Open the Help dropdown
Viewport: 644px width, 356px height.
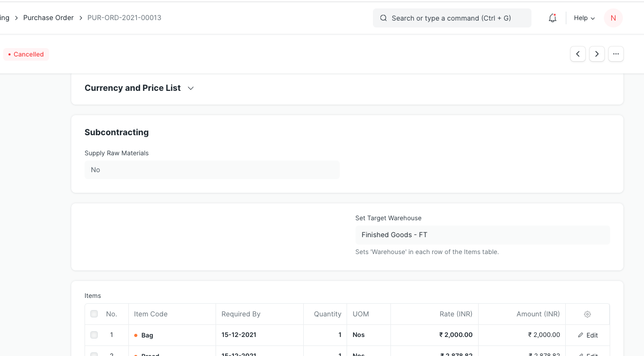584,18
